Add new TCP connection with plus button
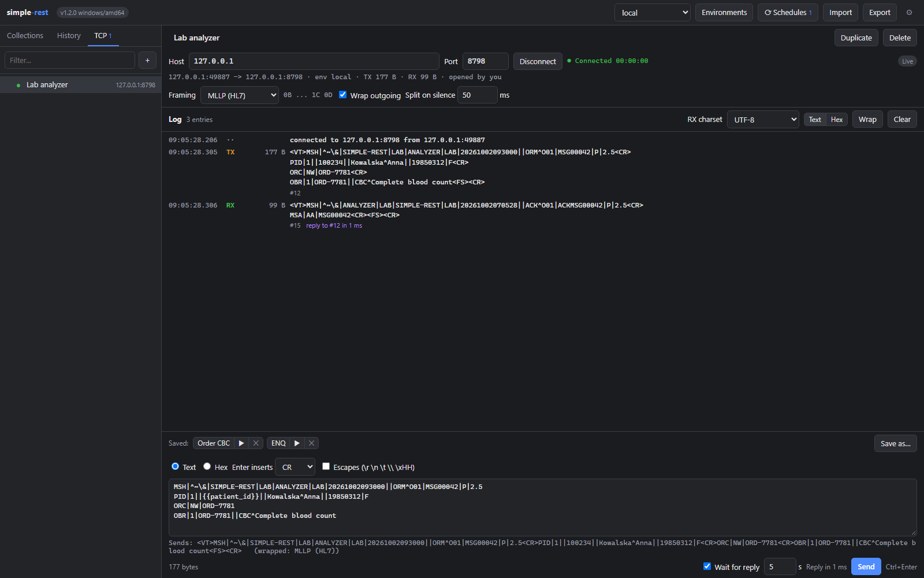This screenshot has width=924, height=578. coord(147,60)
